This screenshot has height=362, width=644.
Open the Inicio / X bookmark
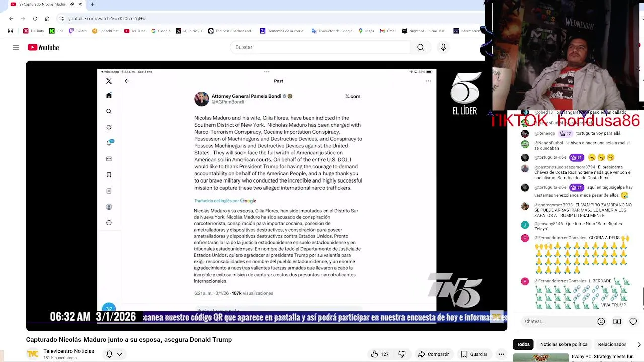click(x=189, y=31)
